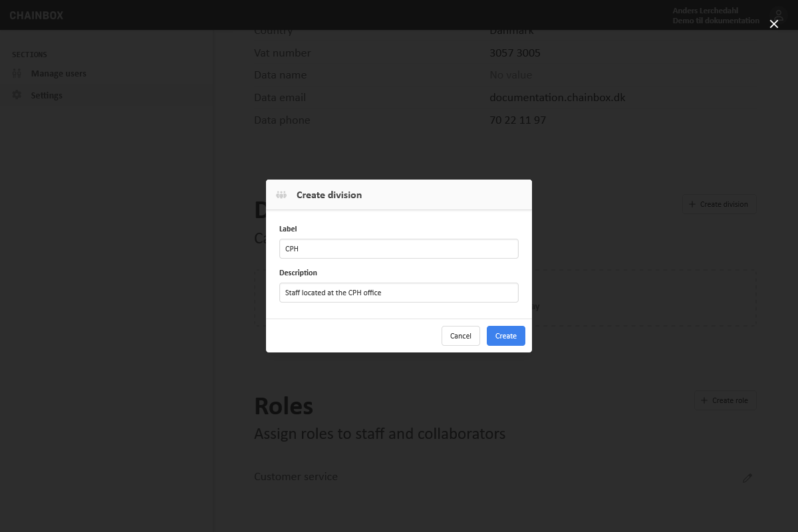
Task: Edit Customer service role with pencil icon
Action: pos(747,477)
